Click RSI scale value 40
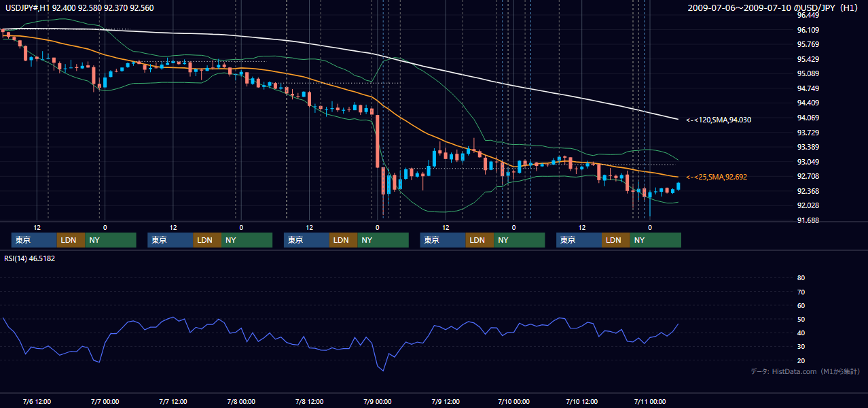 801,333
